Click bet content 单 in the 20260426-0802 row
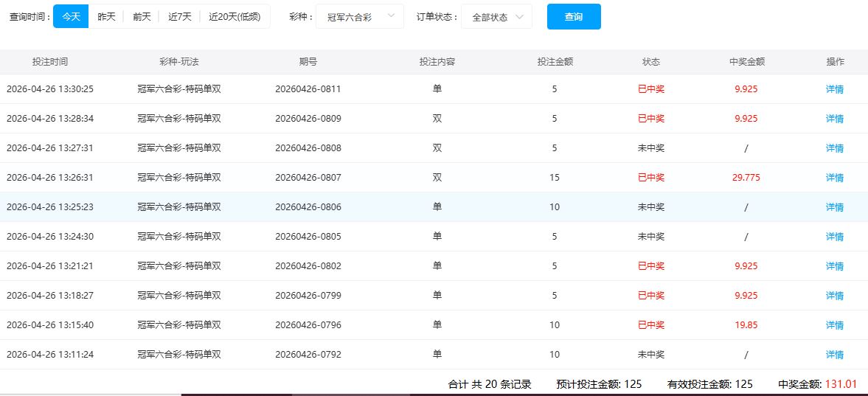The width and height of the screenshot is (868, 396). coord(437,266)
